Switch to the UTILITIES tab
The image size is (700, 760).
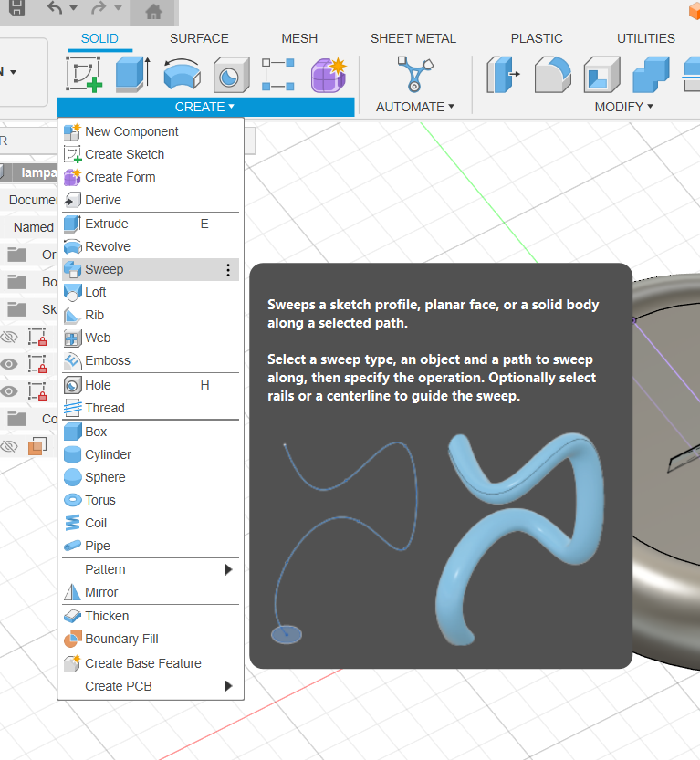tap(646, 38)
